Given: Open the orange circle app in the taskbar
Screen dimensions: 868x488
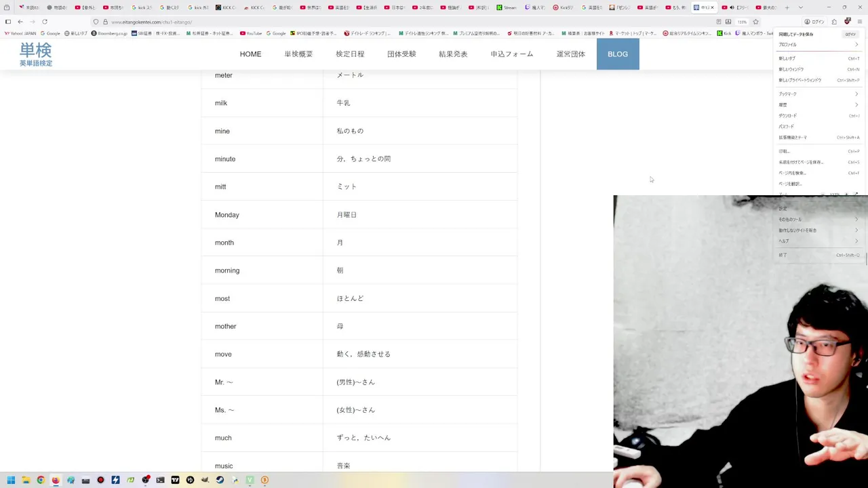Looking at the screenshot, I should click(x=264, y=480).
